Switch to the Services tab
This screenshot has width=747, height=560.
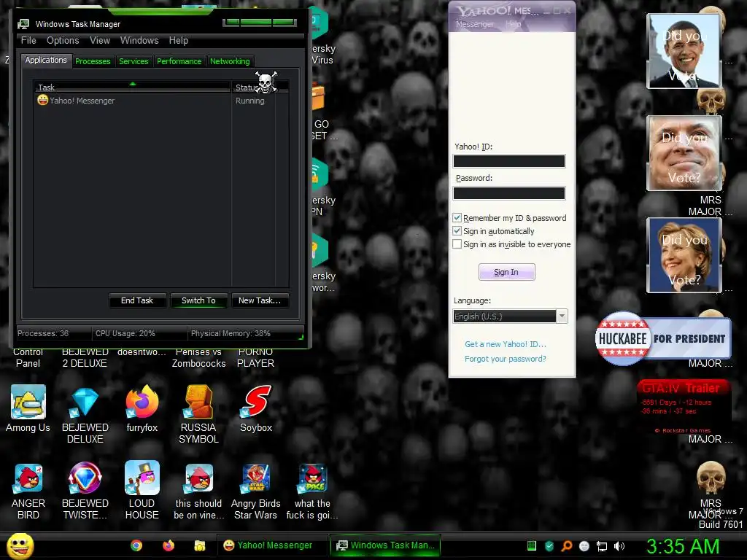point(134,61)
